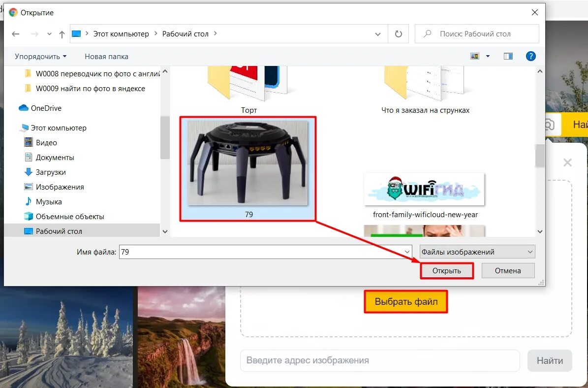Open 'Объемные объекты' in the tree
This screenshot has width=588, height=388.
coord(64,217)
